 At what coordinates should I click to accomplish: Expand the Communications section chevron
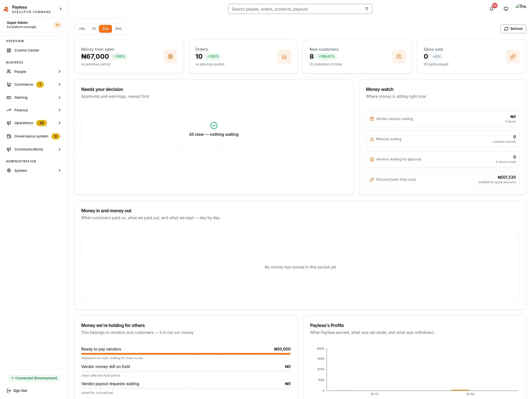(60, 149)
